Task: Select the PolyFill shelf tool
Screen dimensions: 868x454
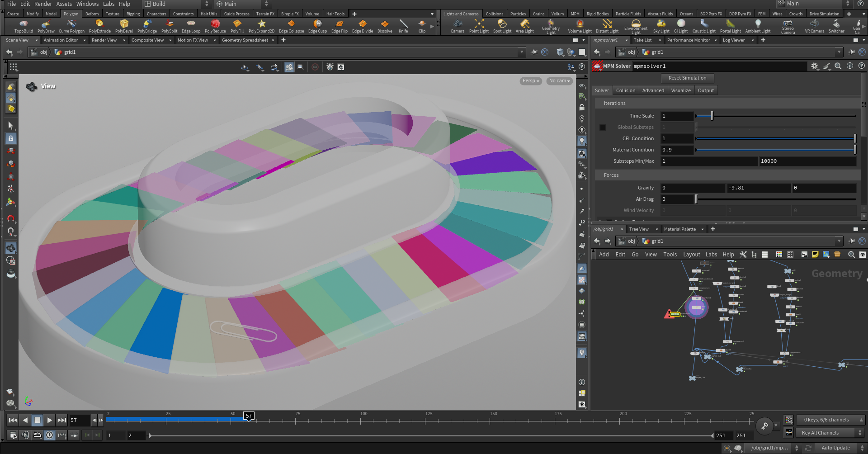Action: point(237,26)
